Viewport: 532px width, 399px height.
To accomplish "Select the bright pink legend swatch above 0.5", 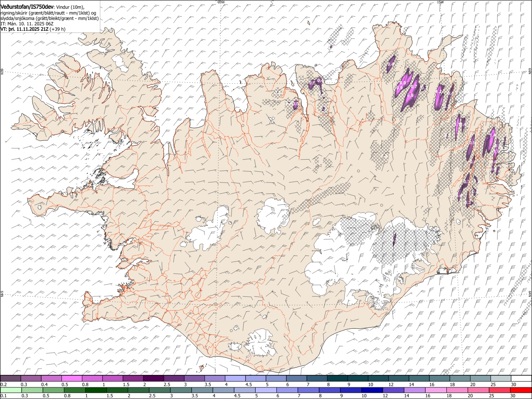I will click(x=72, y=379).
